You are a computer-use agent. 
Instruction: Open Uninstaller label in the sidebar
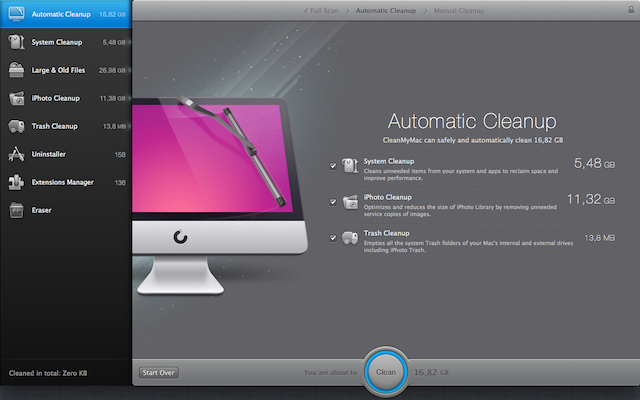[49, 154]
